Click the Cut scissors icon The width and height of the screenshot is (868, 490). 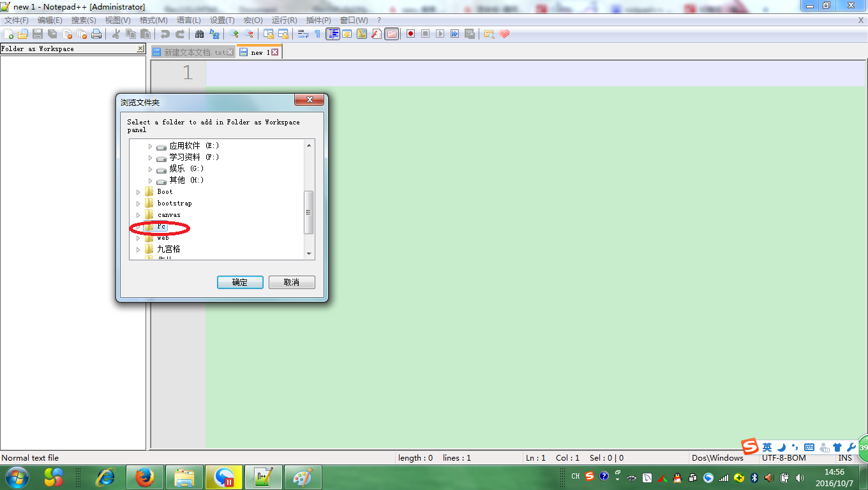point(116,34)
